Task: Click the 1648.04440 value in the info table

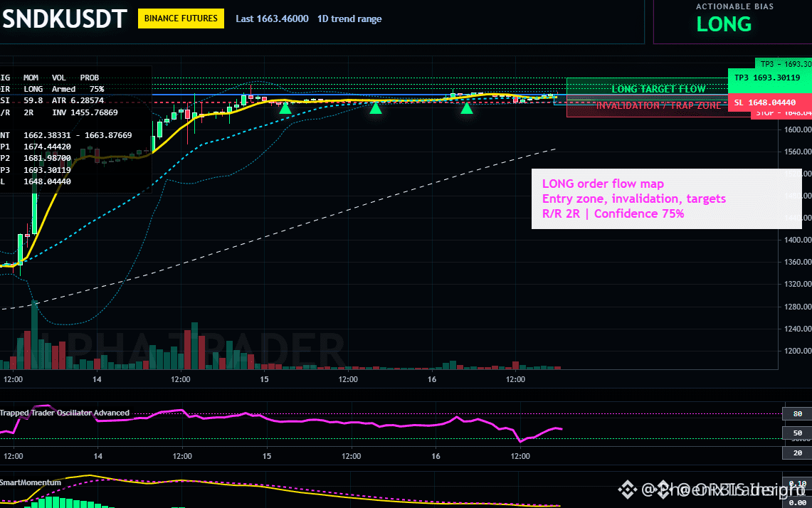Action: point(47,181)
